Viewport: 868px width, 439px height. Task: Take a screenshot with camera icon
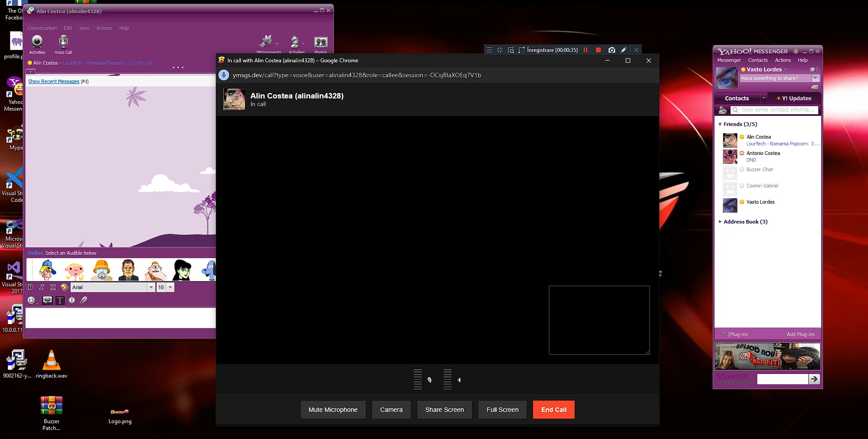point(612,50)
